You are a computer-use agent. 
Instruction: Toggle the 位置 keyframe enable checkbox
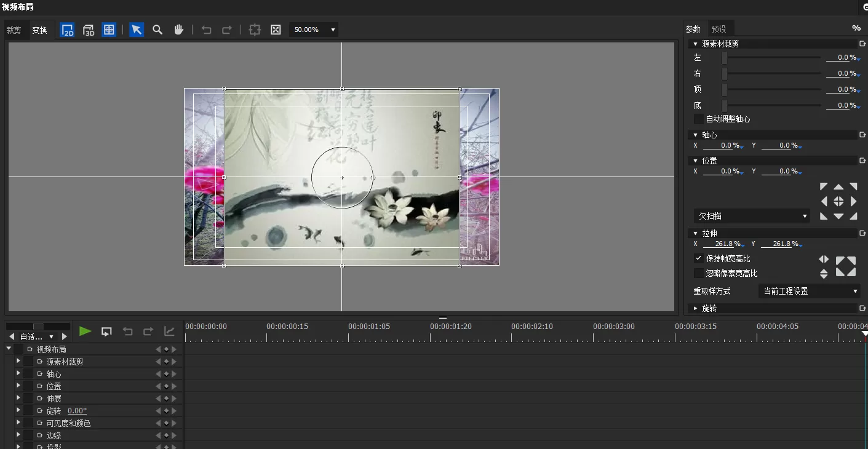coord(28,386)
